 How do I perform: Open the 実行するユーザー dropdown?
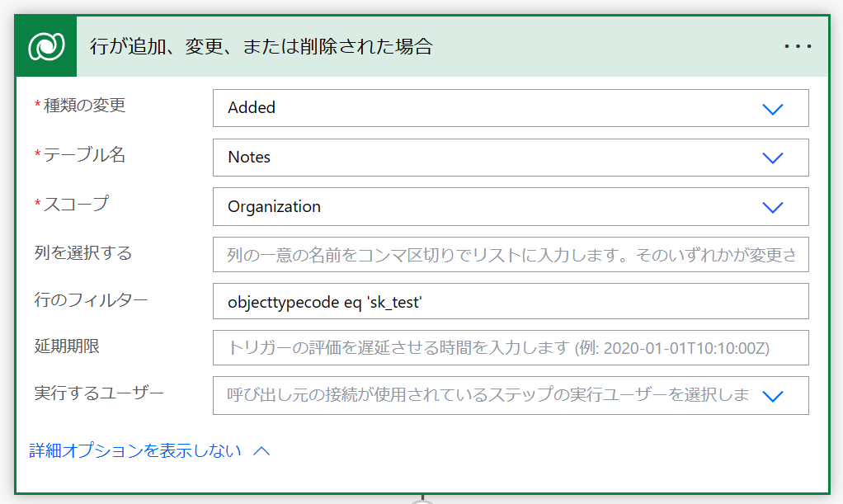(511, 395)
